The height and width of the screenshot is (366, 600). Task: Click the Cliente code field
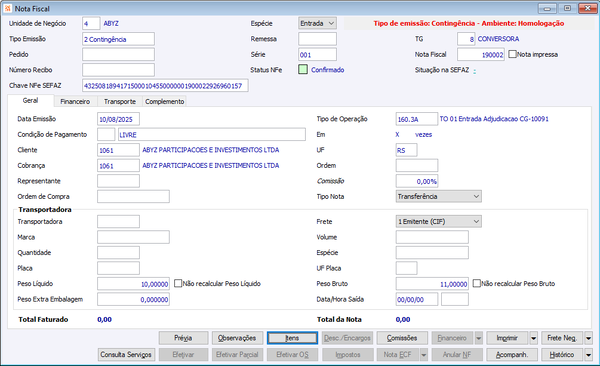(x=118, y=150)
